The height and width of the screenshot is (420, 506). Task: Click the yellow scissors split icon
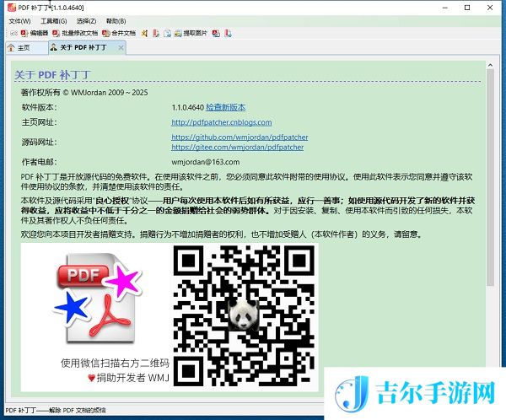[x=144, y=33]
